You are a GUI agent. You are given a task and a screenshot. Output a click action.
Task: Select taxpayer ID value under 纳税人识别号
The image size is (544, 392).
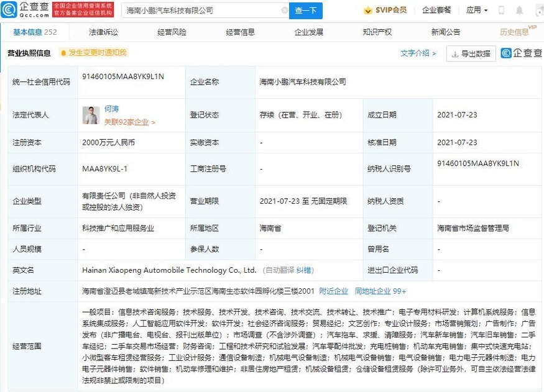(478, 163)
